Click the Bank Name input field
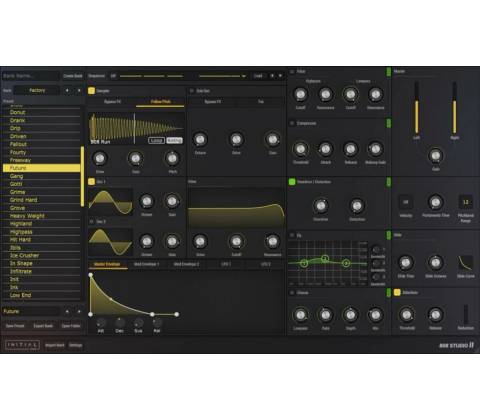 pyautogui.click(x=31, y=76)
